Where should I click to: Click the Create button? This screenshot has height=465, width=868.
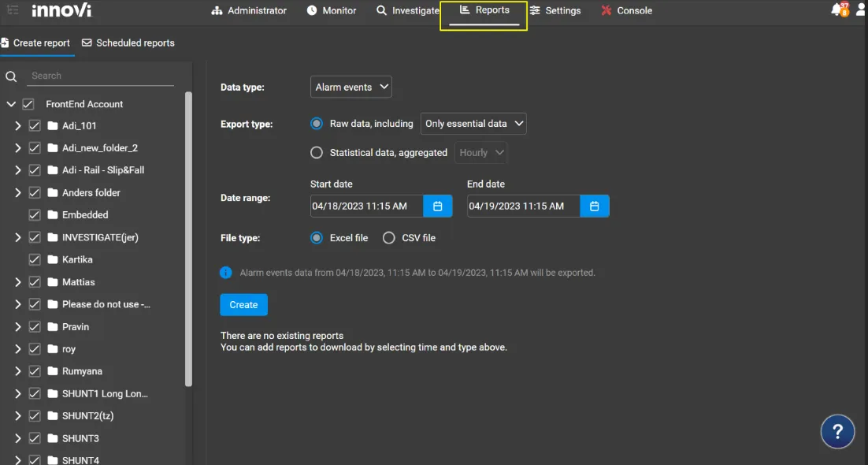click(x=243, y=305)
